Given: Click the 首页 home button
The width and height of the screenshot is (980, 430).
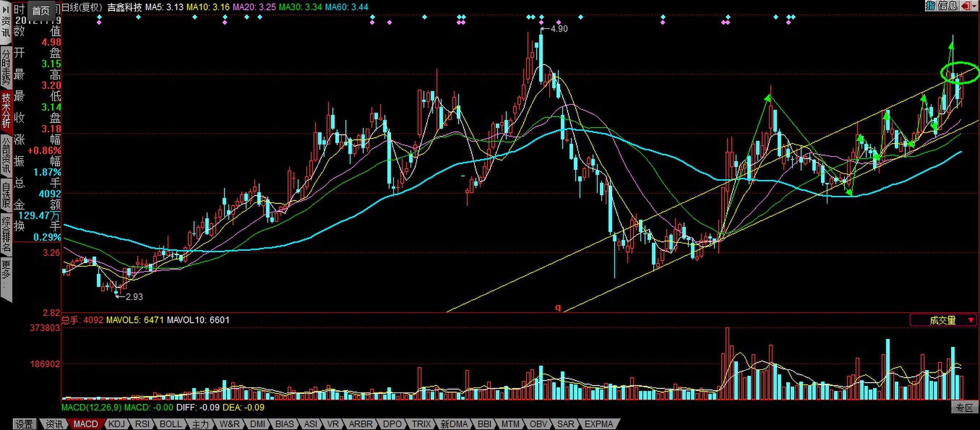Looking at the screenshot, I should [x=40, y=10].
